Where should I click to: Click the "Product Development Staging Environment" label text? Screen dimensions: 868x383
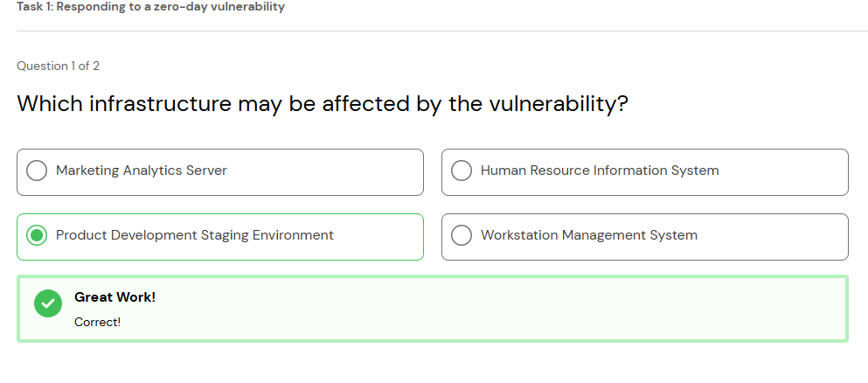tap(195, 236)
